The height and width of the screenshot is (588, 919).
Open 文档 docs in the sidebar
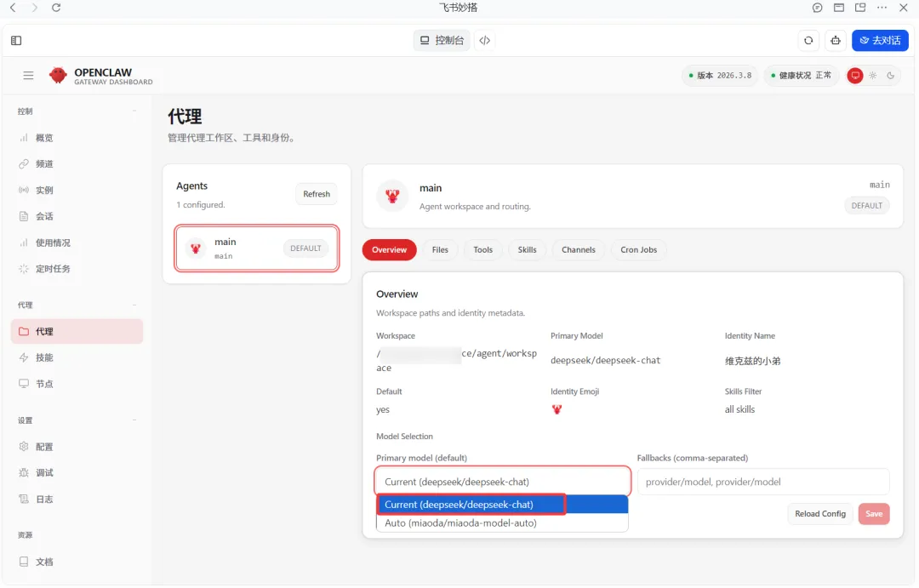[77, 562]
